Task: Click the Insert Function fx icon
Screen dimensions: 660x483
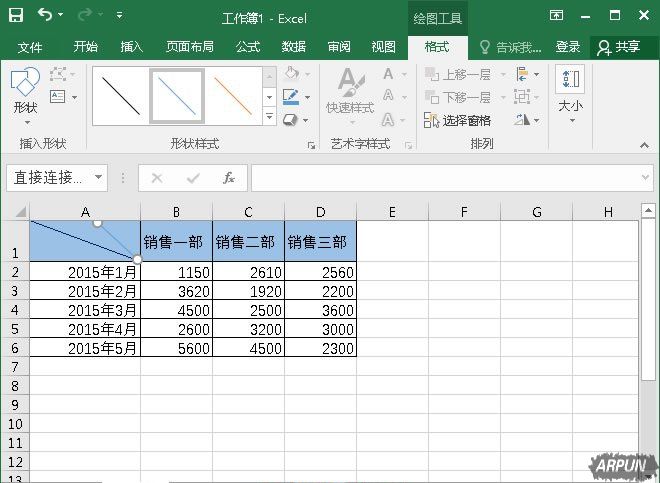Action: [x=229, y=178]
